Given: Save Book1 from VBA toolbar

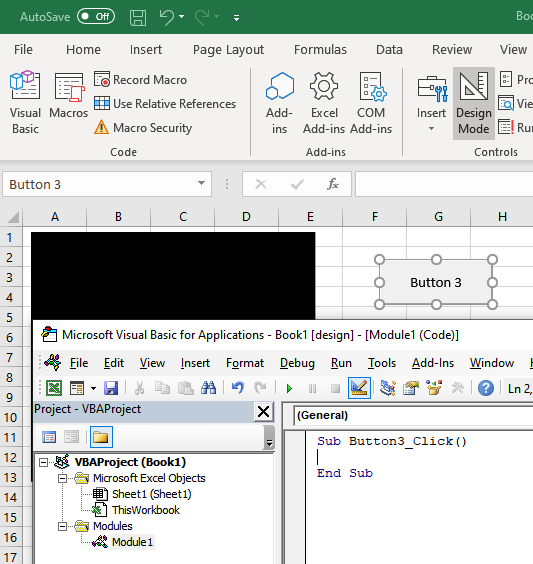Looking at the screenshot, I should tap(111, 388).
